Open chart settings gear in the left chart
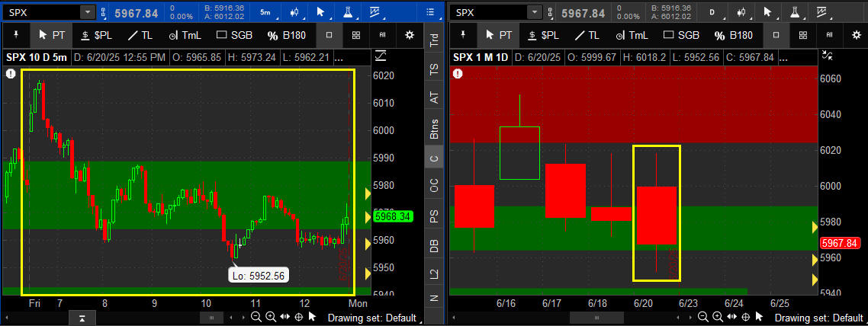The width and height of the screenshot is (868, 326). pyautogui.click(x=410, y=35)
